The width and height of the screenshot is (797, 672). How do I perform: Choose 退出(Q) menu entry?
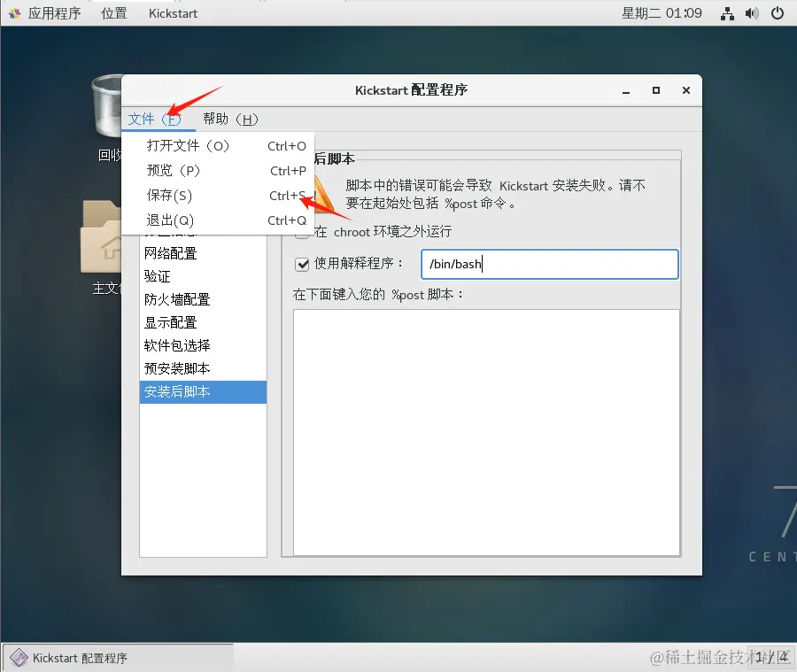tap(218, 220)
